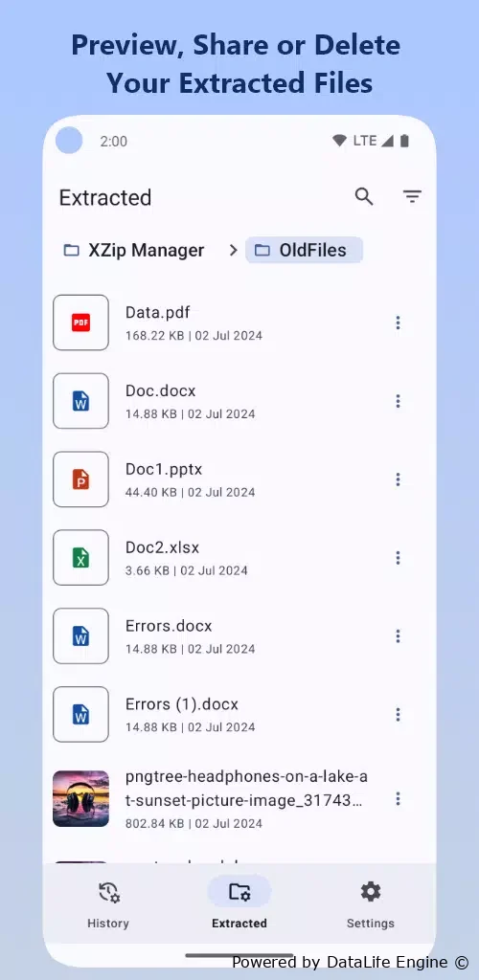The width and height of the screenshot is (479, 980).
Task: Click the Excel icon beside Doc2.xlsx
Action: [x=80, y=558]
